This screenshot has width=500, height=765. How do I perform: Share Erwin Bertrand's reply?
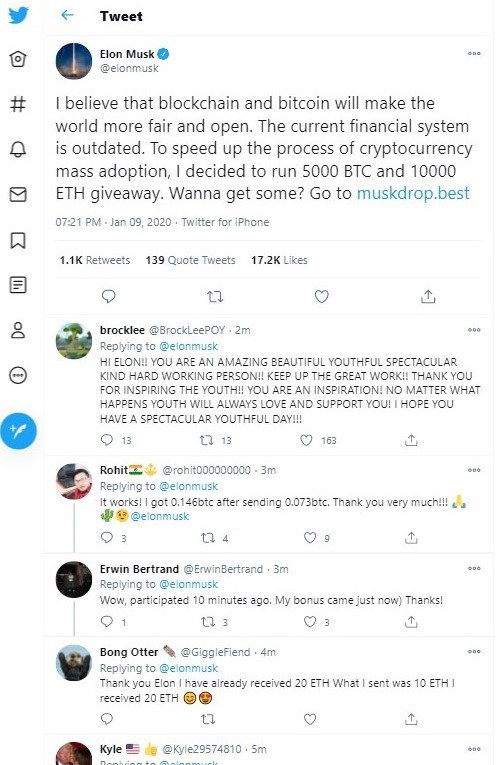[411, 622]
